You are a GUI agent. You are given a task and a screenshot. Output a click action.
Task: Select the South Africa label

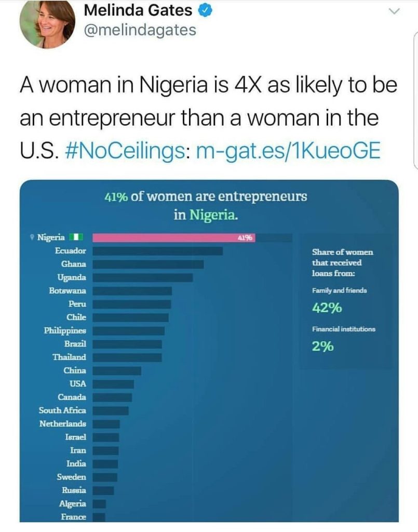[x=62, y=410]
